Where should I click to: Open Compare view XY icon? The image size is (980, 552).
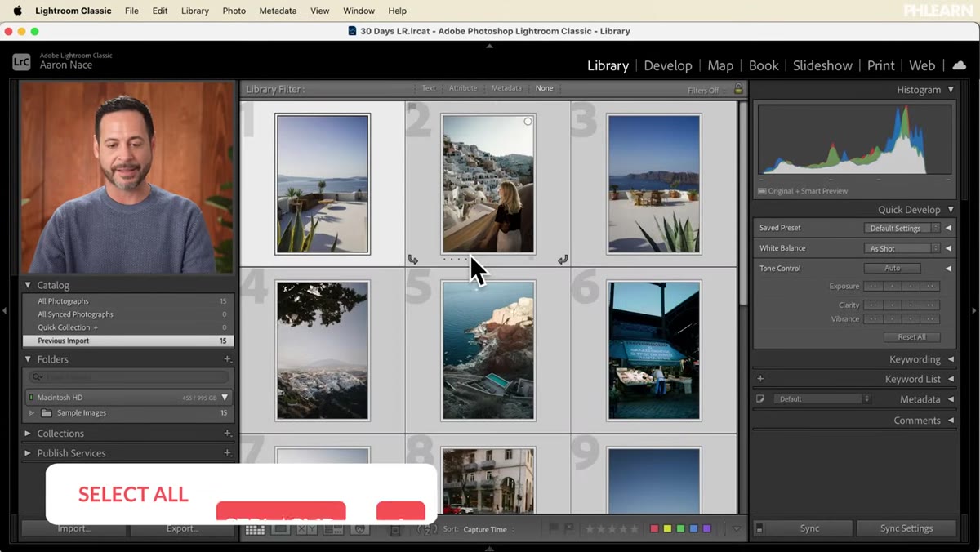[306, 529]
